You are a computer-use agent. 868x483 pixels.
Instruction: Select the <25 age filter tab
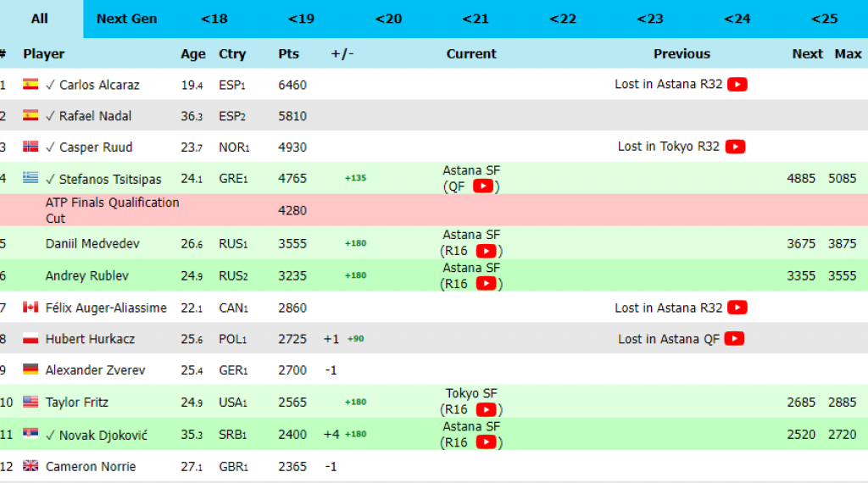coord(824,19)
